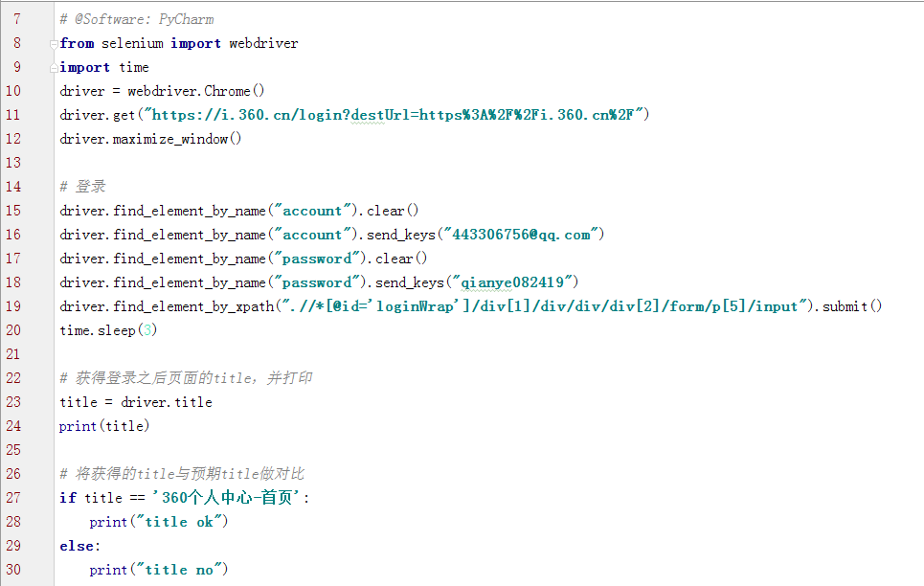Click 'send_keys' on the password line 18
924x586 pixels.
[410, 283]
